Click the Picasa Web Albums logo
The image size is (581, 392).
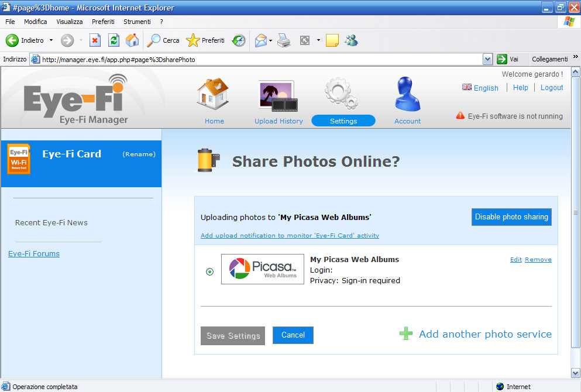pos(263,269)
